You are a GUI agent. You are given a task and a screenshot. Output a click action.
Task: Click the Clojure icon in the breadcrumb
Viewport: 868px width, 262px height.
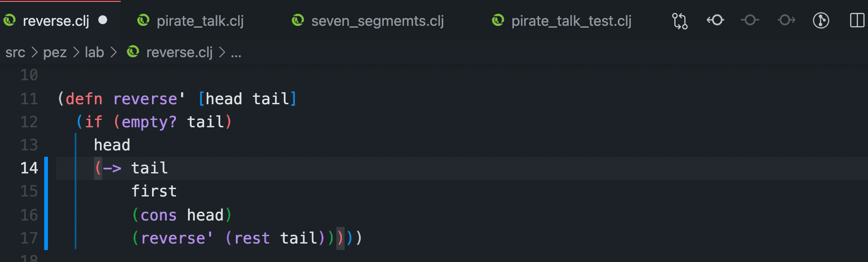coord(133,52)
